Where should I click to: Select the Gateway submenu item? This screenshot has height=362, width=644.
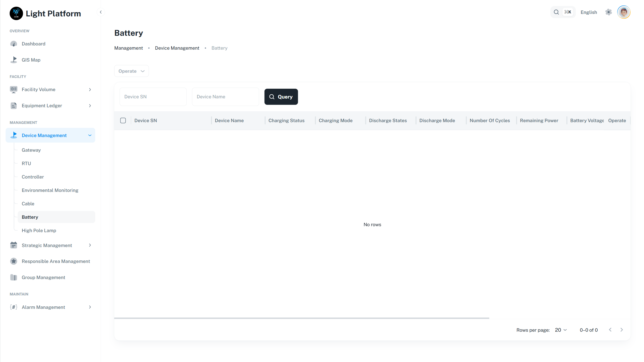coord(31,150)
